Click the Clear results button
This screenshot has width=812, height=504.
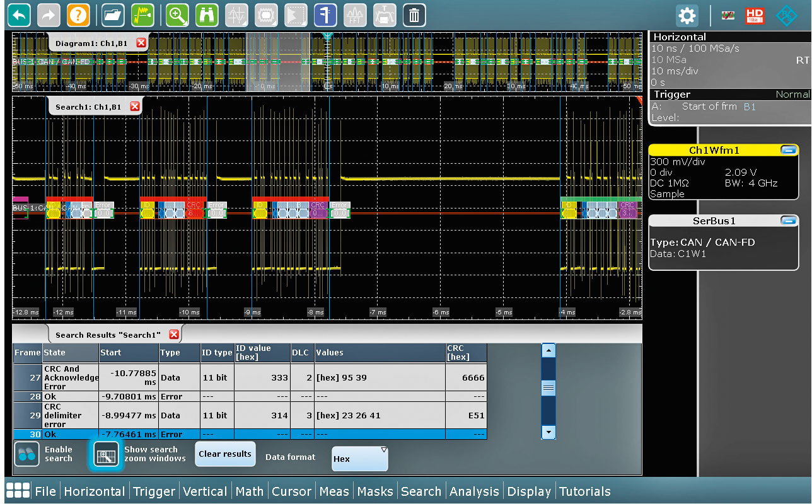[x=224, y=454]
